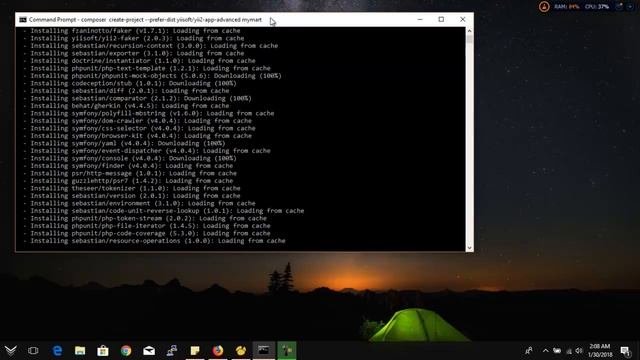
Task: Click the sebastian/resource-operations line
Action: point(154,241)
